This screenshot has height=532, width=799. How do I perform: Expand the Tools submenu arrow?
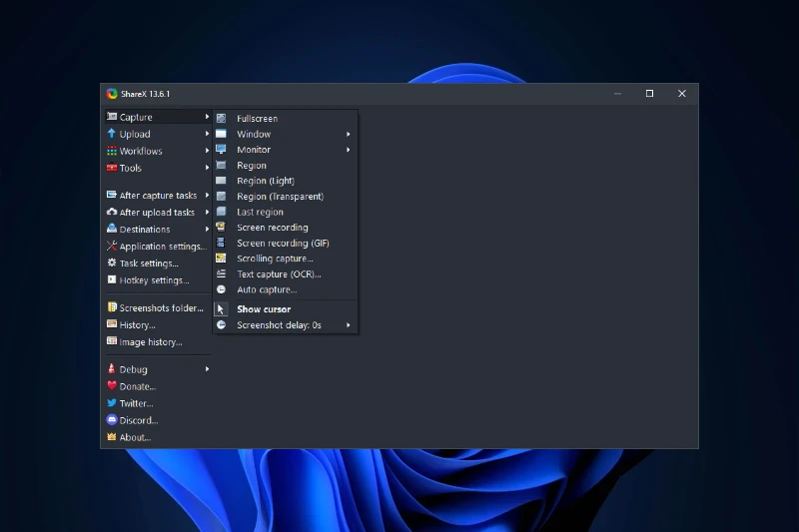coord(207,168)
